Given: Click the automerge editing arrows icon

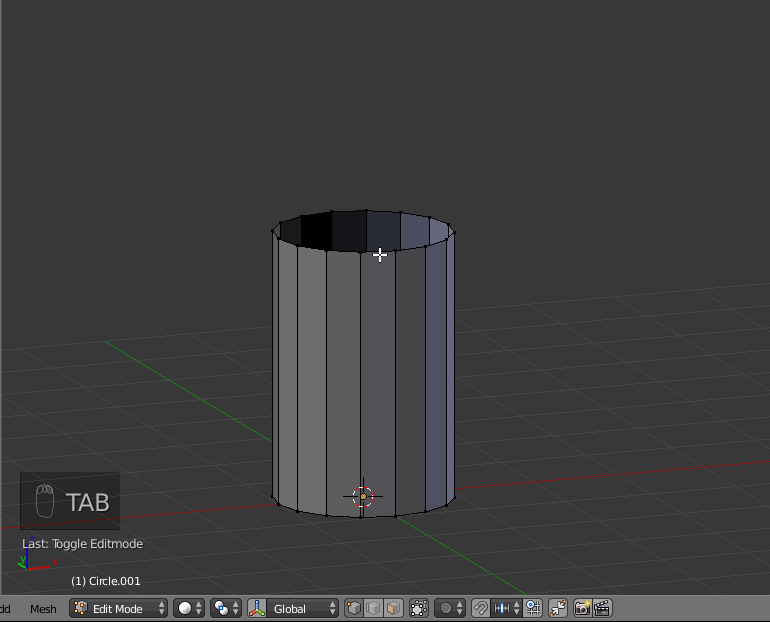Looking at the screenshot, I should coord(558,608).
